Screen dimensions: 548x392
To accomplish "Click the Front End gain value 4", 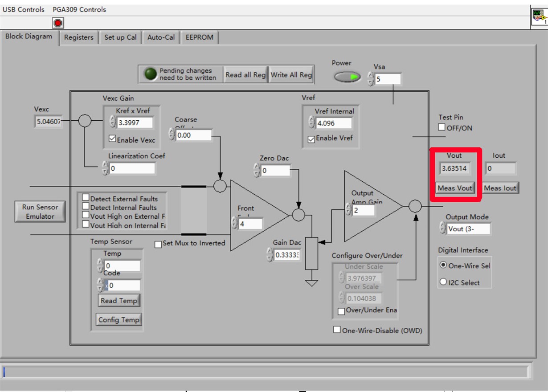I will tap(250, 224).
